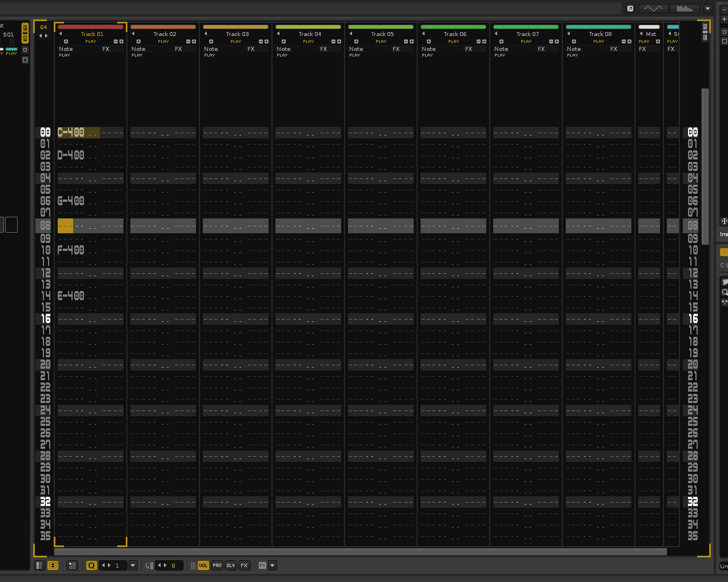
Task: Select the Mst master track header
Action: [650, 34]
